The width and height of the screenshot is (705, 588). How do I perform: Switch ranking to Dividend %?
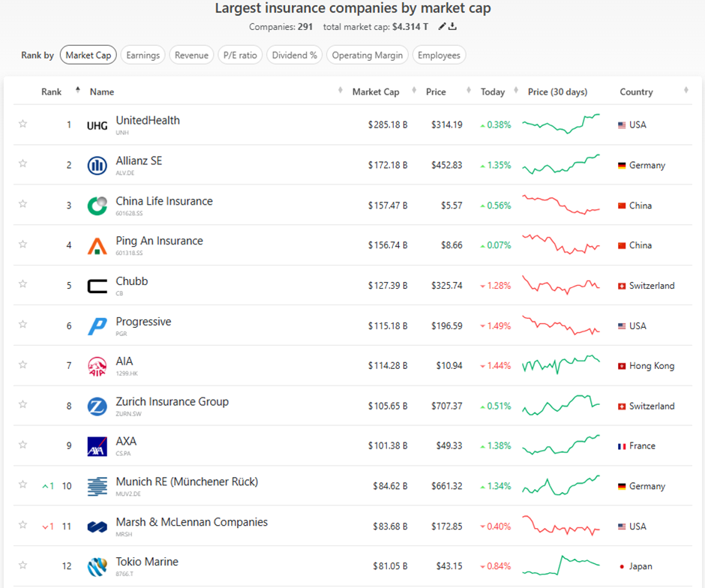pos(295,55)
